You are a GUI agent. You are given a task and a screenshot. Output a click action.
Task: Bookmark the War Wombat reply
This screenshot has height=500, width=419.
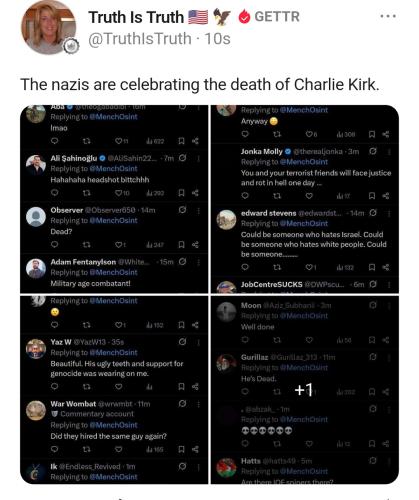181,449
